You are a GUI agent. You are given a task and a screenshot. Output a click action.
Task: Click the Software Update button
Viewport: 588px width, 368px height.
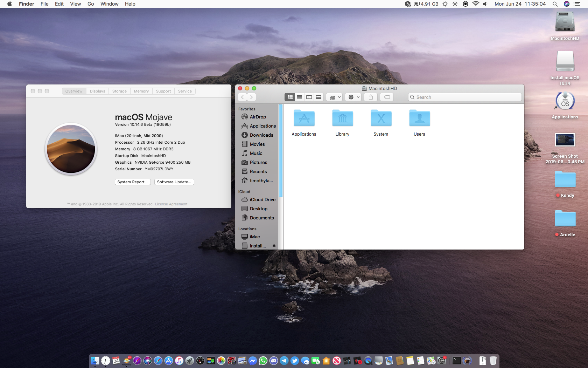pos(174,182)
